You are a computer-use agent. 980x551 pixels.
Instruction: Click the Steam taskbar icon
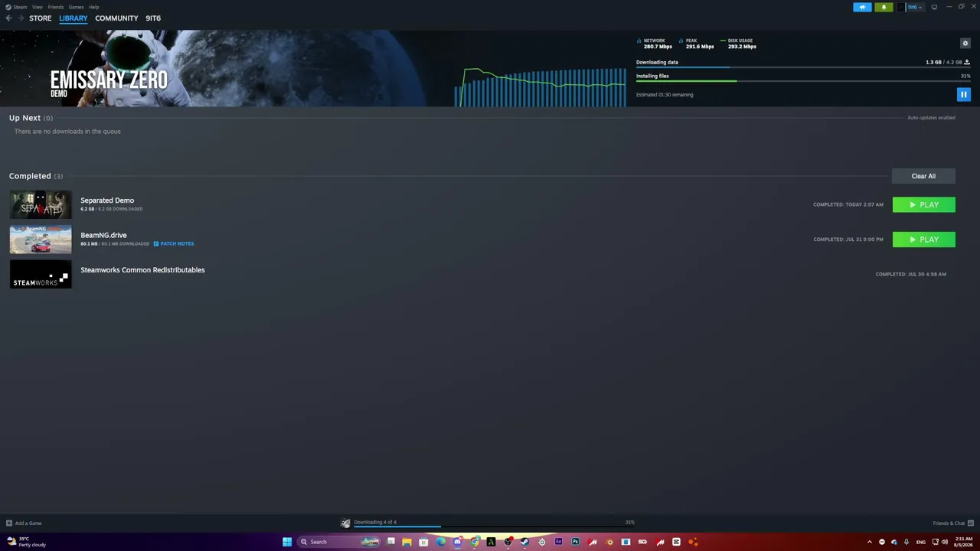[x=524, y=542]
